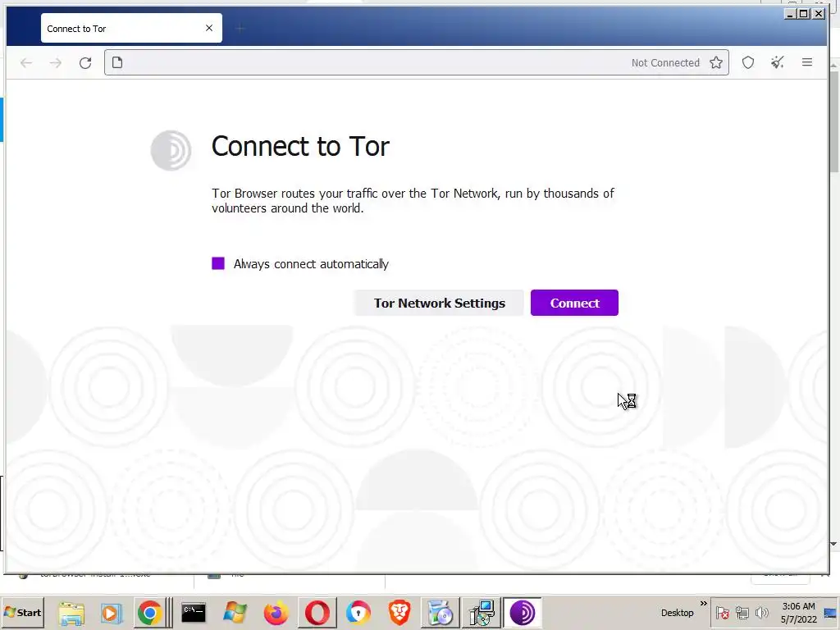The width and height of the screenshot is (840, 630).
Task: Click the forward navigation arrow
Action: (x=56, y=62)
